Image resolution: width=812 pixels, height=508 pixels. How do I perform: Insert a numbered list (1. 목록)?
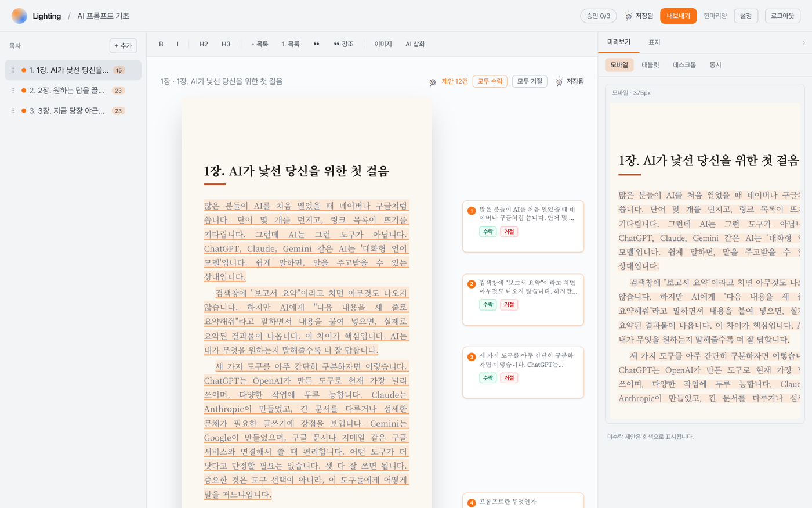tap(291, 44)
